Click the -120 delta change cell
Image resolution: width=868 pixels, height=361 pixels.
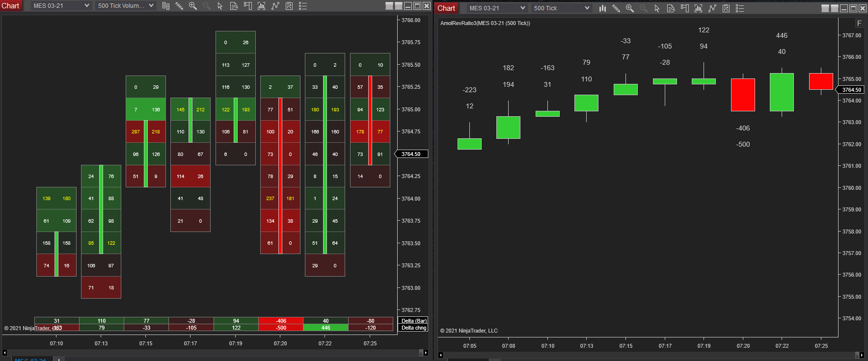coord(371,328)
